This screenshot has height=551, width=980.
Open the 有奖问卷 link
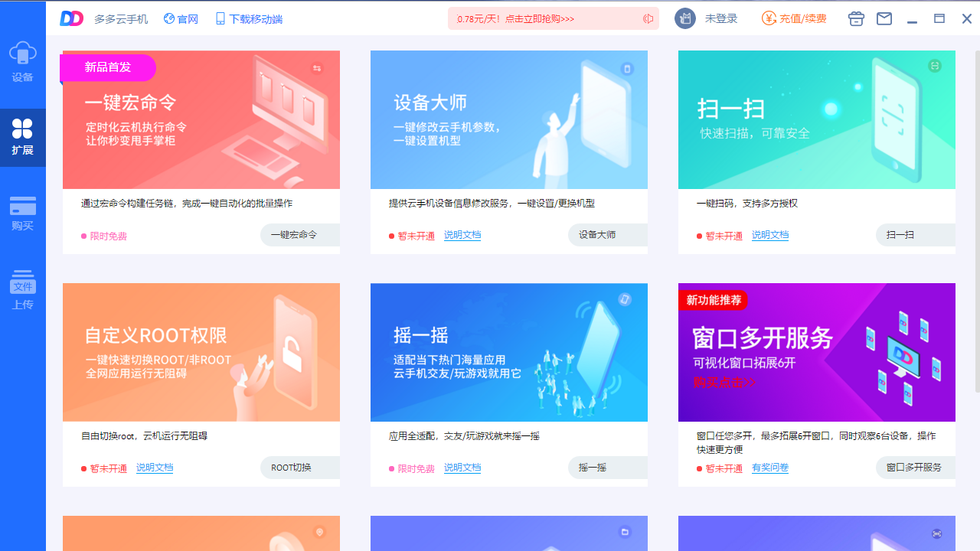point(770,468)
